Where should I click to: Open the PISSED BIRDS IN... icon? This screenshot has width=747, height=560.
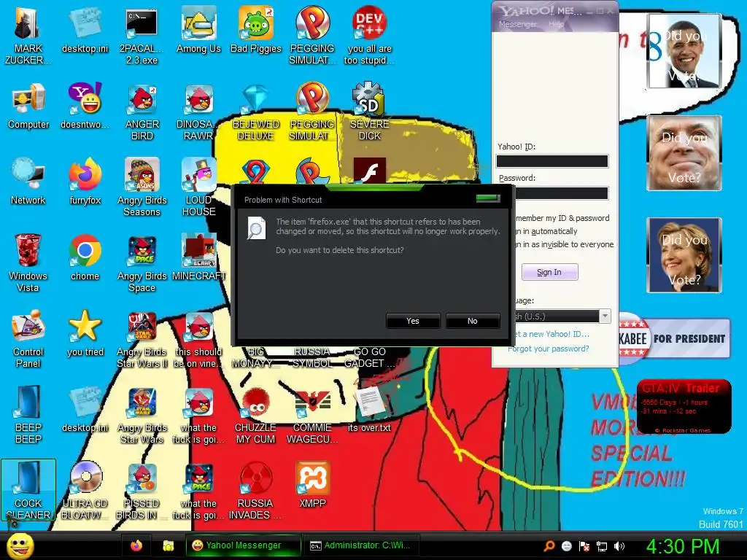(142, 490)
